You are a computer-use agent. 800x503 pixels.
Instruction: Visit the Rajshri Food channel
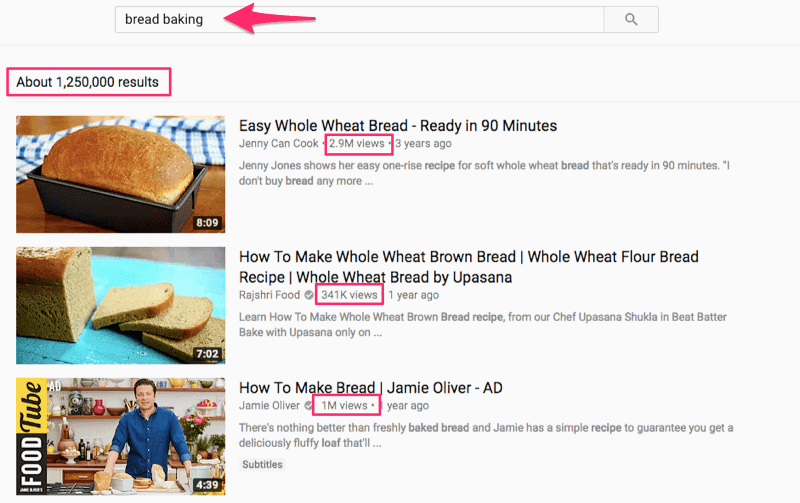(269, 295)
